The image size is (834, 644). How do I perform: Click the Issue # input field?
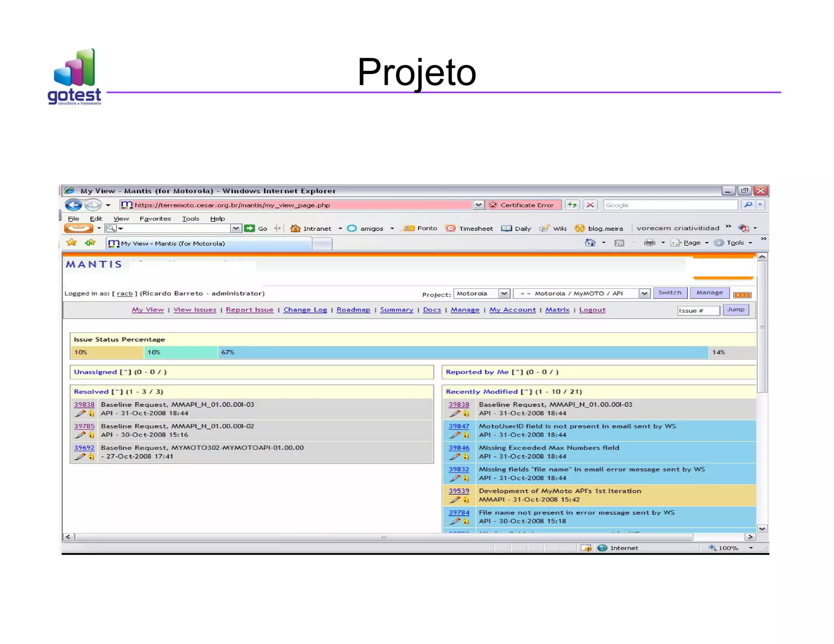[698, 311]
